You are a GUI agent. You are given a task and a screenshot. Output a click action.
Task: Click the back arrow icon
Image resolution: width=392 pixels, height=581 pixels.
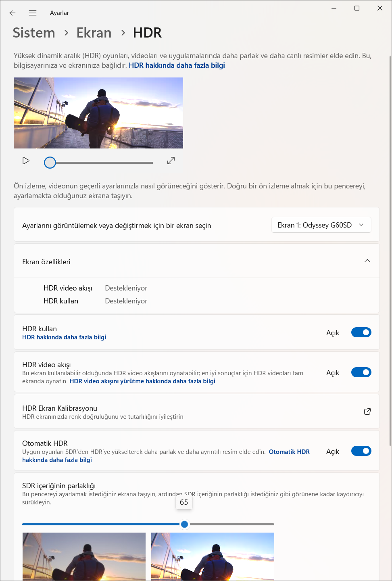13,13
